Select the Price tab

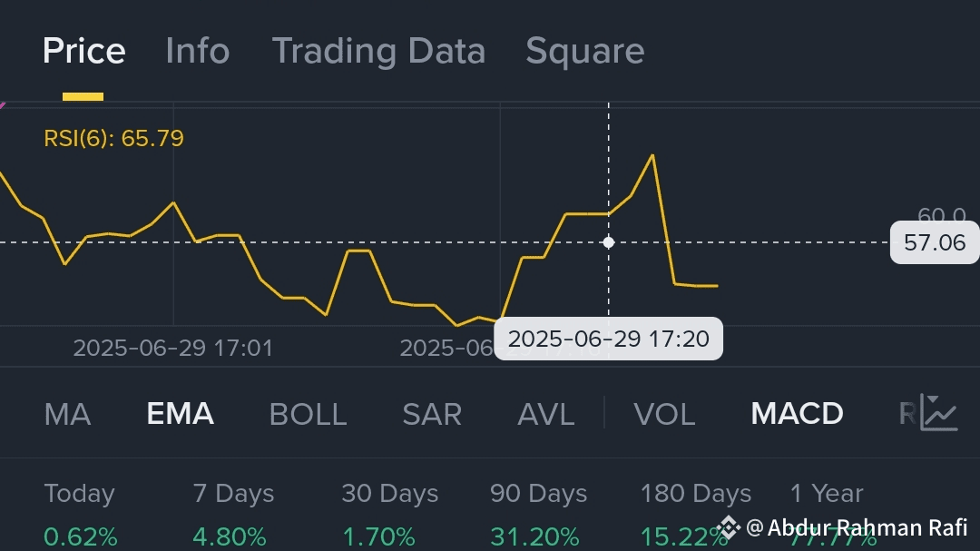coord(83,51)
